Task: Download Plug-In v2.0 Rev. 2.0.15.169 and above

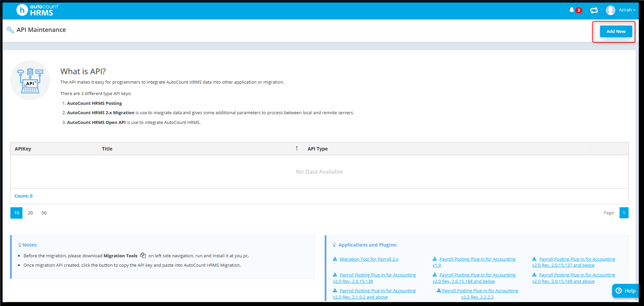Action: coord(574,278)
